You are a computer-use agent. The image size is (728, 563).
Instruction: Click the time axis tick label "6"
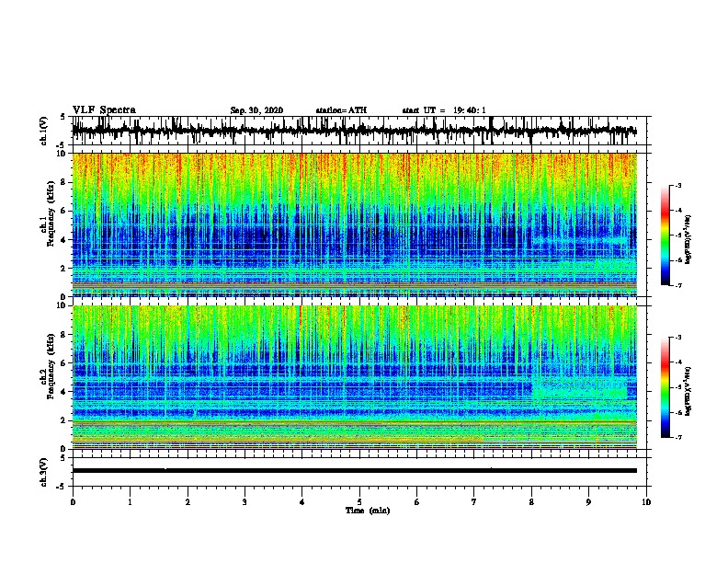tap(417, 502)
